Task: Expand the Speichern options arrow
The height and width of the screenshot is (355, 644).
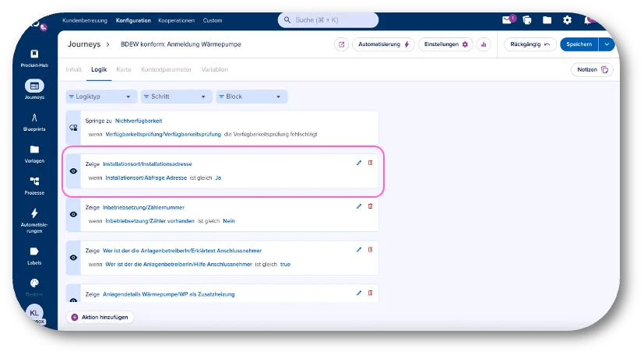Action: (x=607, y=44)
